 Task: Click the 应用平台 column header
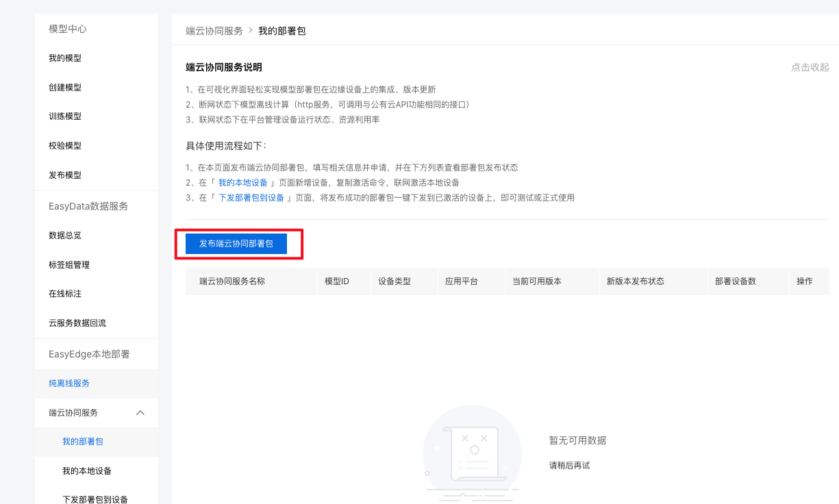[462, 281]
